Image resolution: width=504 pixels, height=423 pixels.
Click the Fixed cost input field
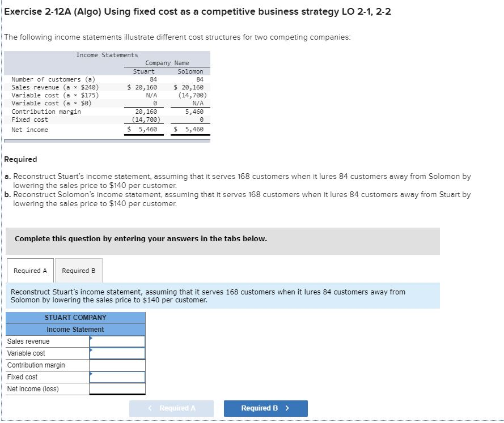[117, 377]
